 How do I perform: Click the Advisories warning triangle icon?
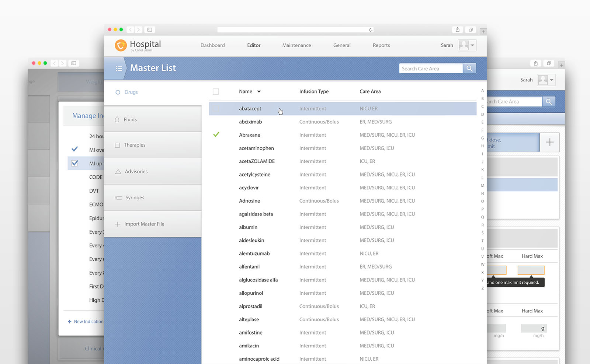(x=117, y=171)
